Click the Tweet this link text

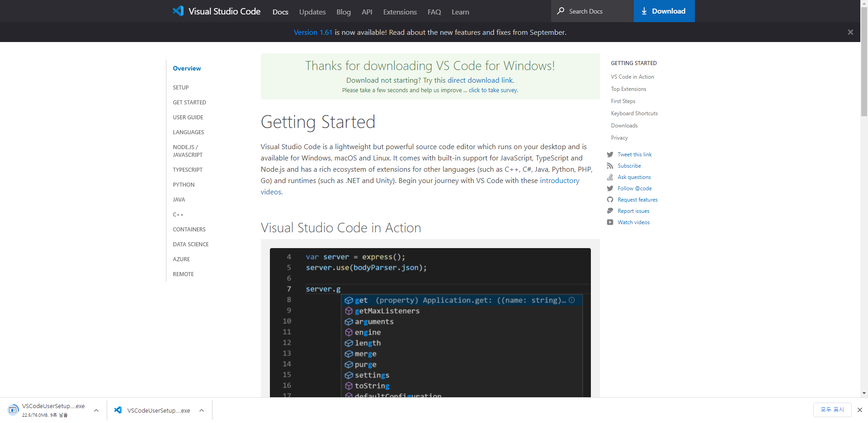coord(635,155)
